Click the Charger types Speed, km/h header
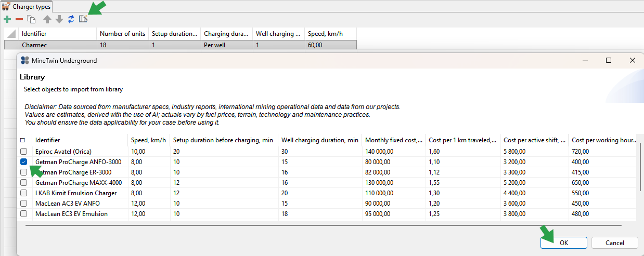Viewport: 644px width, 256px height. [331, 34]
